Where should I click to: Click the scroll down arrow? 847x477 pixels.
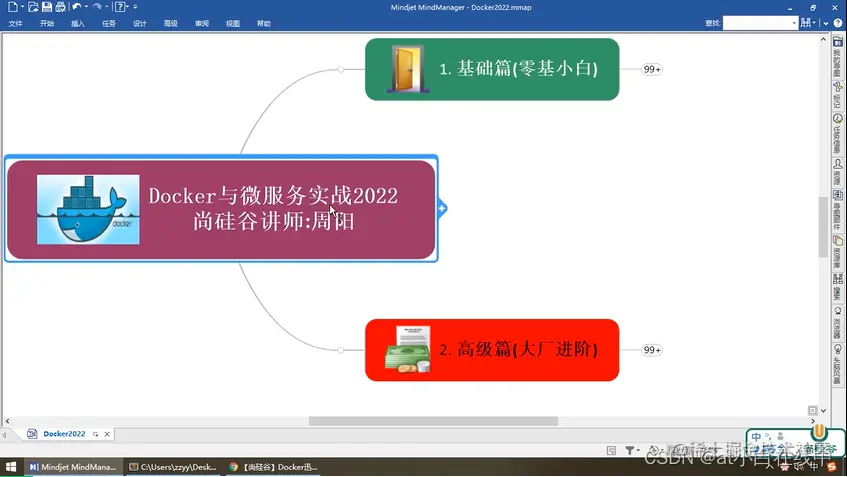823,411
